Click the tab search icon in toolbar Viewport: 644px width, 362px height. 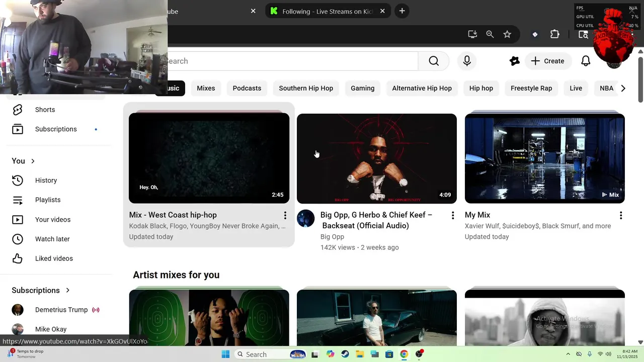[583, 34]
